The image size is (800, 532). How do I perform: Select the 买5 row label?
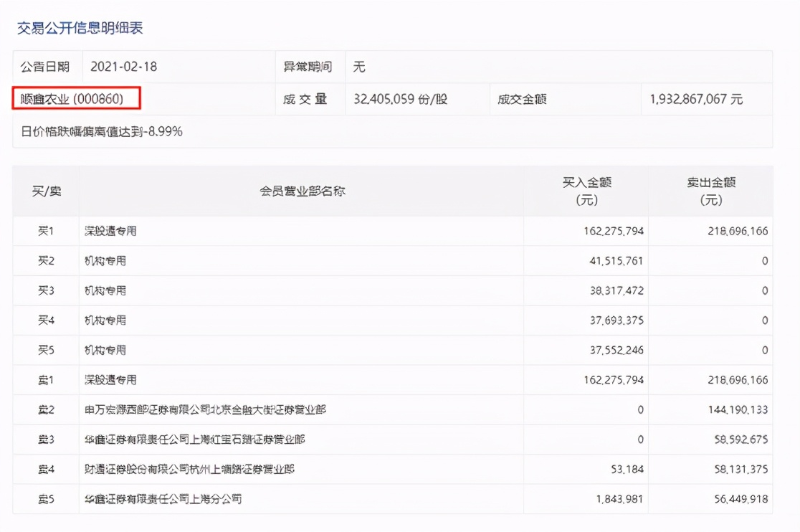click(46, 350)
